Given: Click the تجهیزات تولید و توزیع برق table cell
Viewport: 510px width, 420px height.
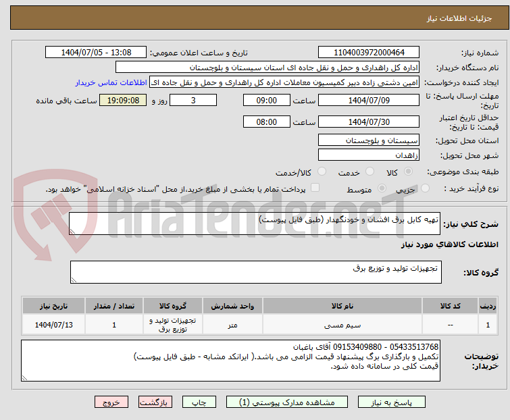Looking at the screenshot, I should pyautogui.click(x=173, y=325).
